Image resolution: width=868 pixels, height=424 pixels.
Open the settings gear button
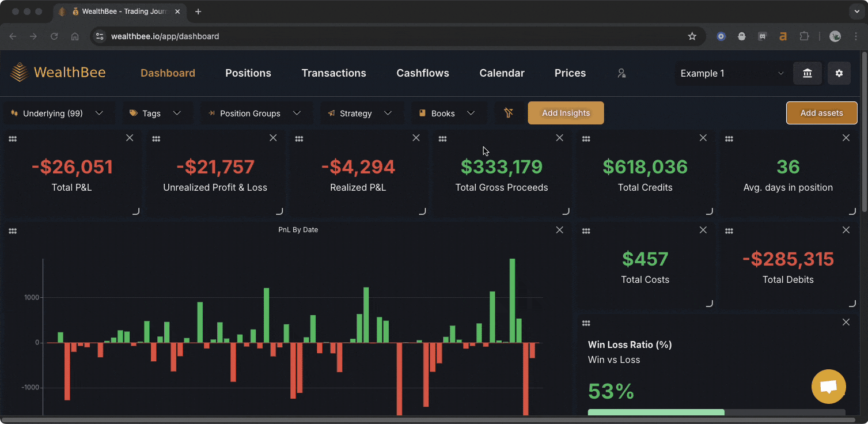tap(839, 73)
